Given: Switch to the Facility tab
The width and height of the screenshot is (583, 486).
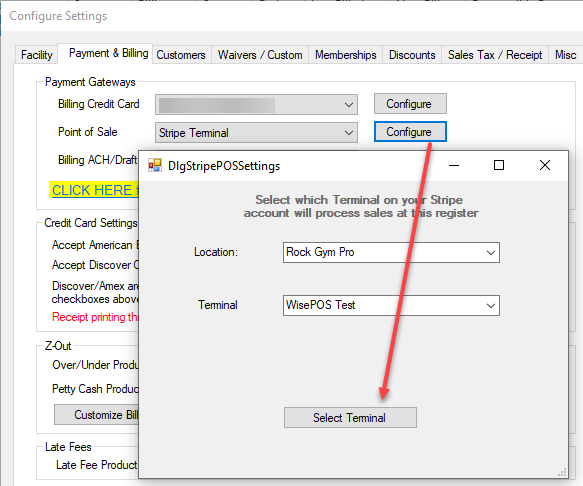Looking at the screenshot, I should (x=36, y=55).
